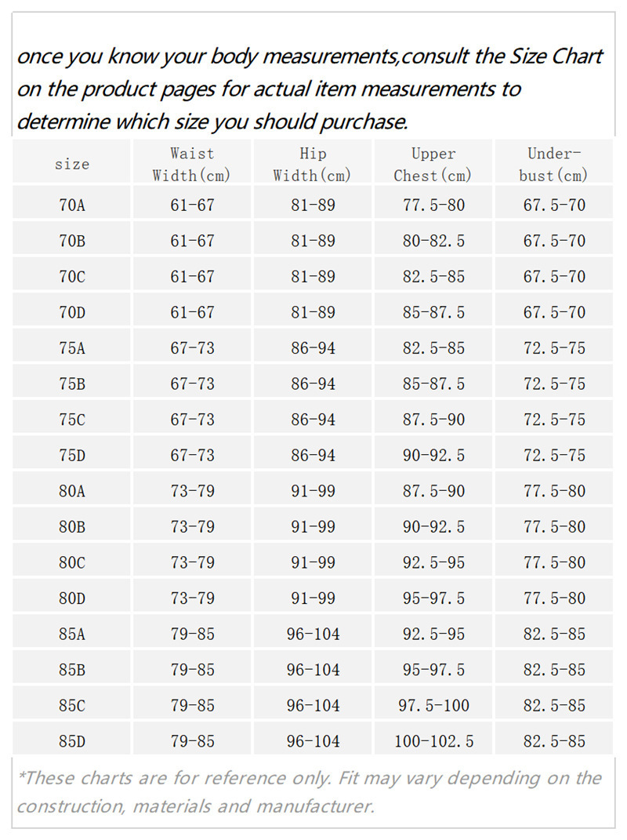Viewport: 627px width, 840px height.
Task: Click hip value 91-99 in row 80D
Action: 312,598
